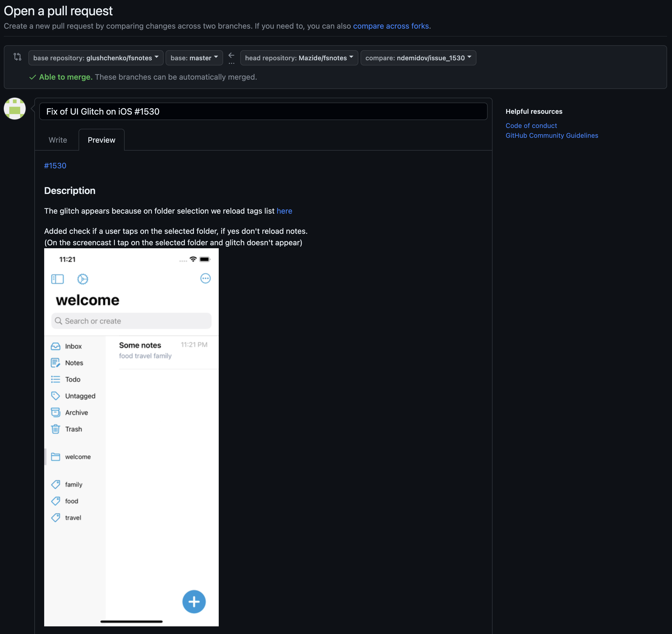Click the Inbox folder icon in sidebar
The width and height of the screenshot is (672, 634).
click(55, 346)
